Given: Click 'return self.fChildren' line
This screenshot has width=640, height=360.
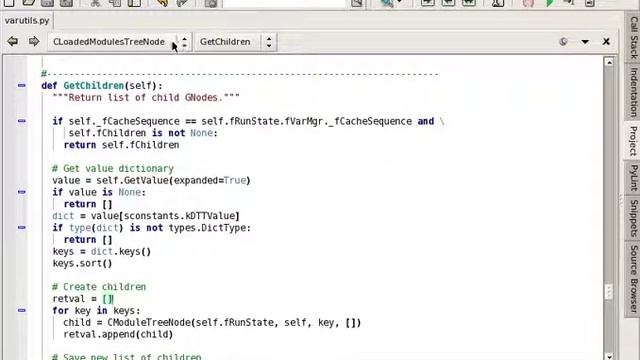Looking at the screenshot, I should (121, 145).
